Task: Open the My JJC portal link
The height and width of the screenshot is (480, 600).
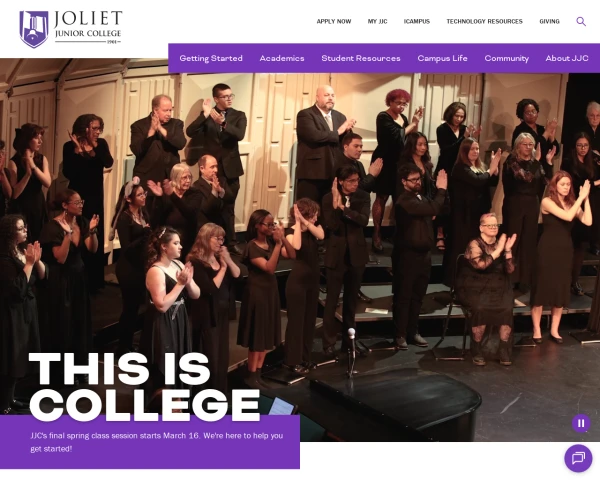Action: (377, 21)
